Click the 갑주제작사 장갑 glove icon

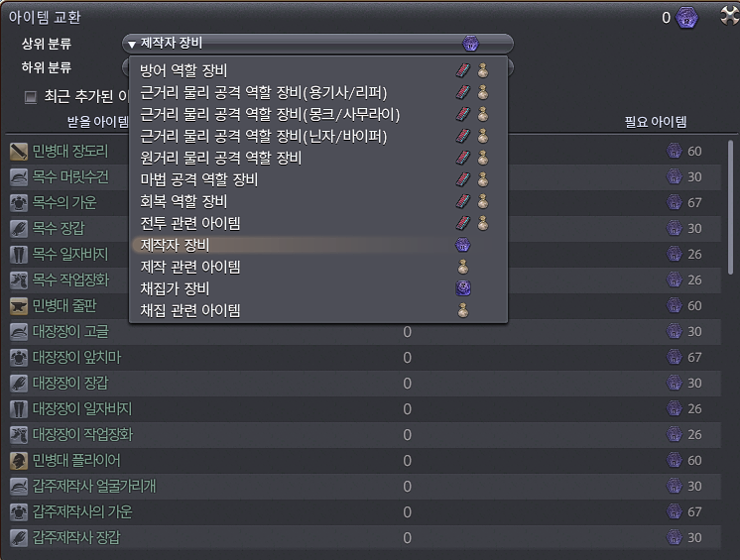(19, 538)
